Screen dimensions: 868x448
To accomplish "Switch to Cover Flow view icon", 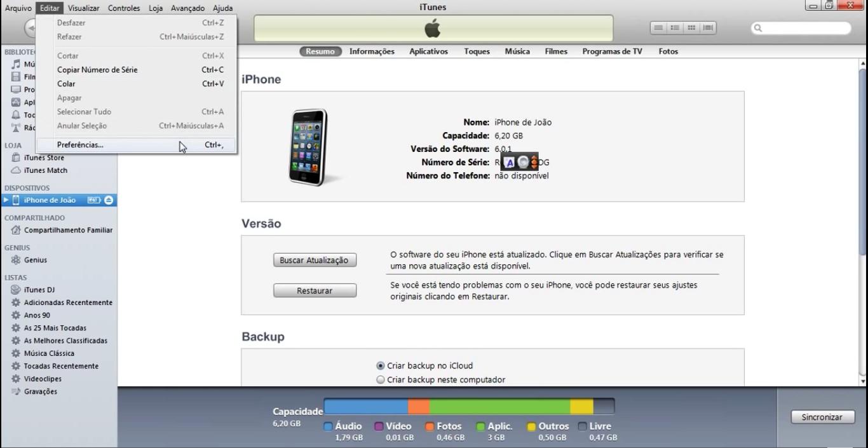I will (x=708, y=28).
